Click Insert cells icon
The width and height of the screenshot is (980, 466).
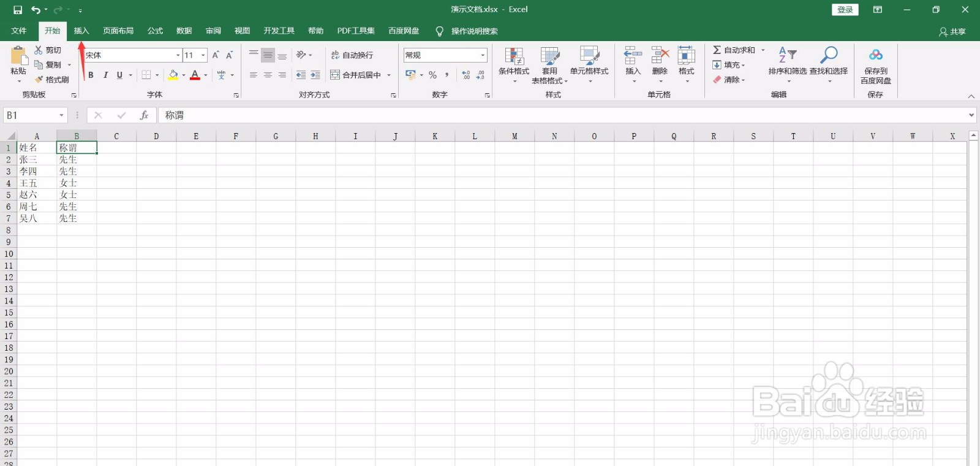[x=633, y=56]
